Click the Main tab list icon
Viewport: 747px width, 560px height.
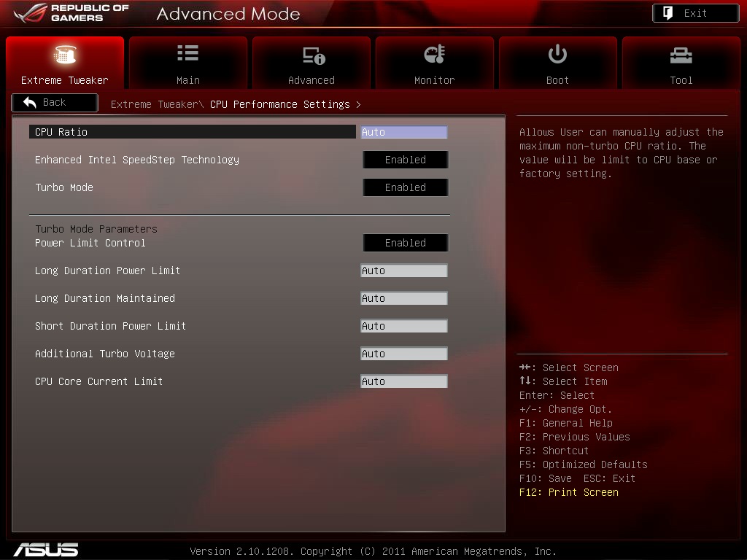pyautogui.click(x=187, y=52)
